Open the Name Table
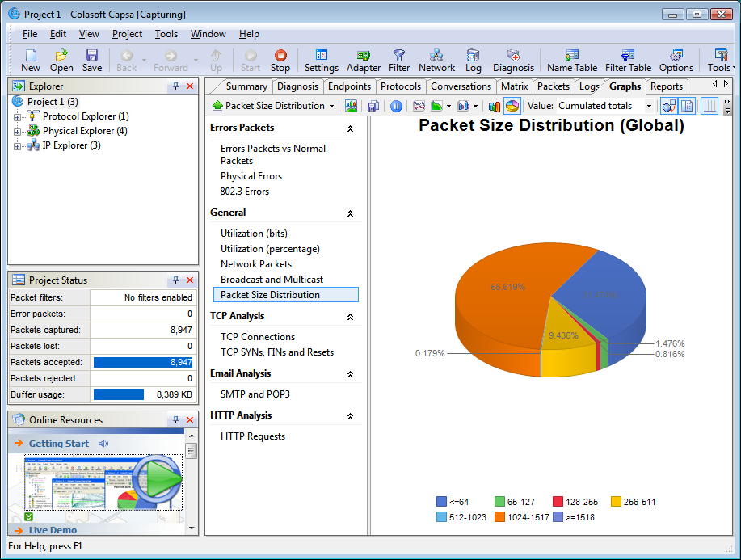This screenshot has height=560, width=741. pyautogui.click(x=572, y=61)
